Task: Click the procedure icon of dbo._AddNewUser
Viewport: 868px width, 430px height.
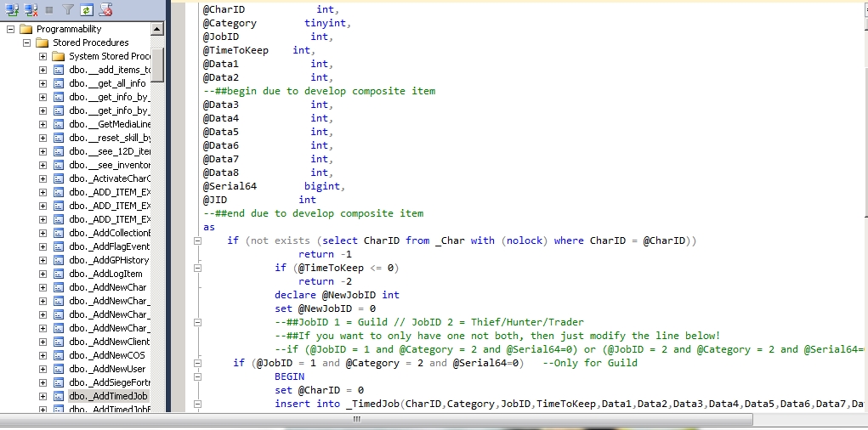Action: click(x=58, y=369)
